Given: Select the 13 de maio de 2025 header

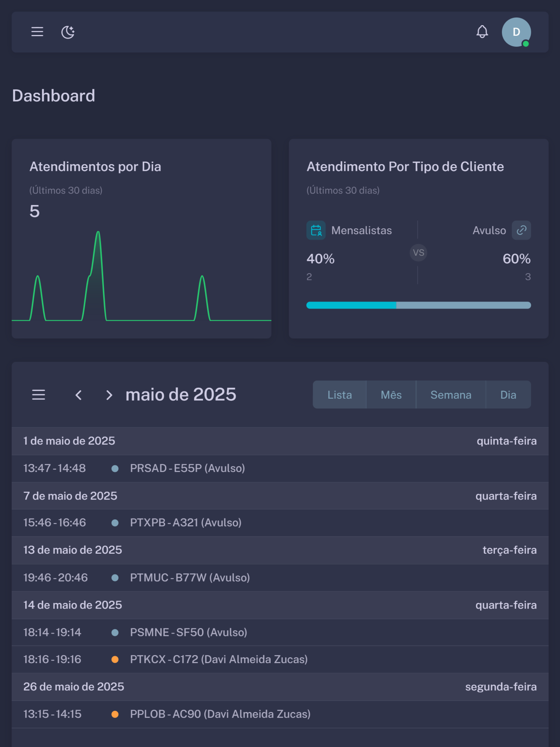Looking at the screenshot, I should click(280, 550).
